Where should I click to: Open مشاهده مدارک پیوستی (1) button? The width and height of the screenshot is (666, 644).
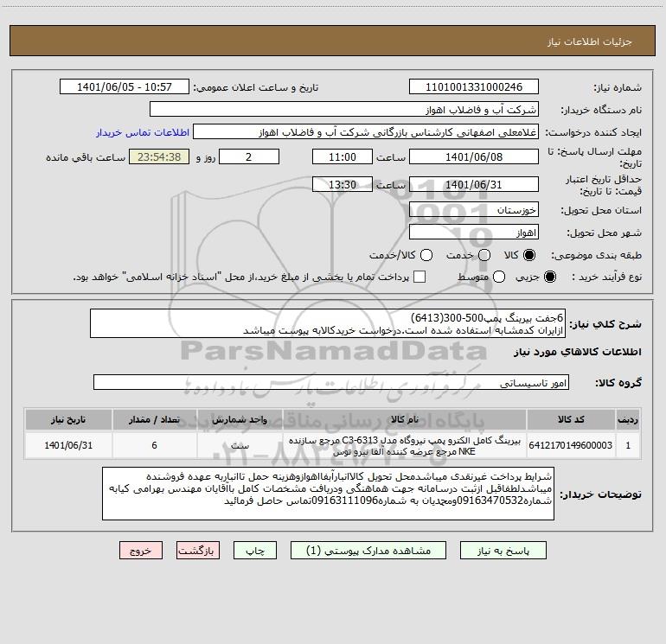point(368,551)
